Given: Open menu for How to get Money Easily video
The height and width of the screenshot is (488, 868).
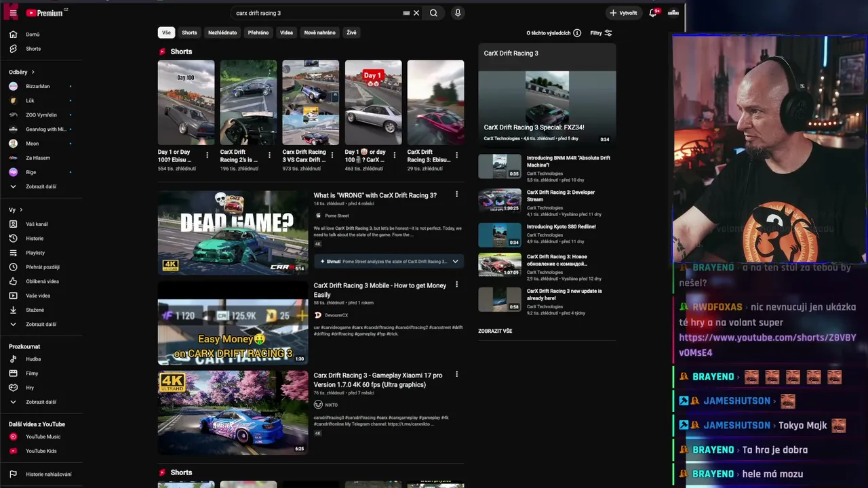Looking at the screenshot, I should 456,285.
